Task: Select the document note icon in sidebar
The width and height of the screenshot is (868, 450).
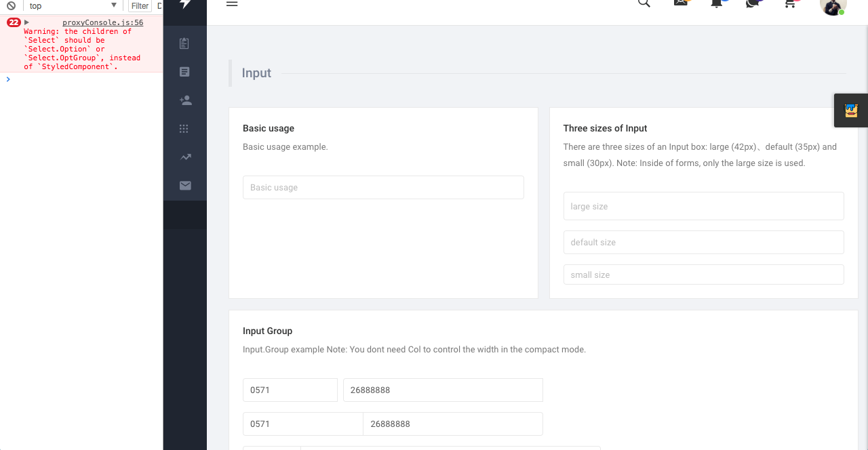Action: [184, 72]
